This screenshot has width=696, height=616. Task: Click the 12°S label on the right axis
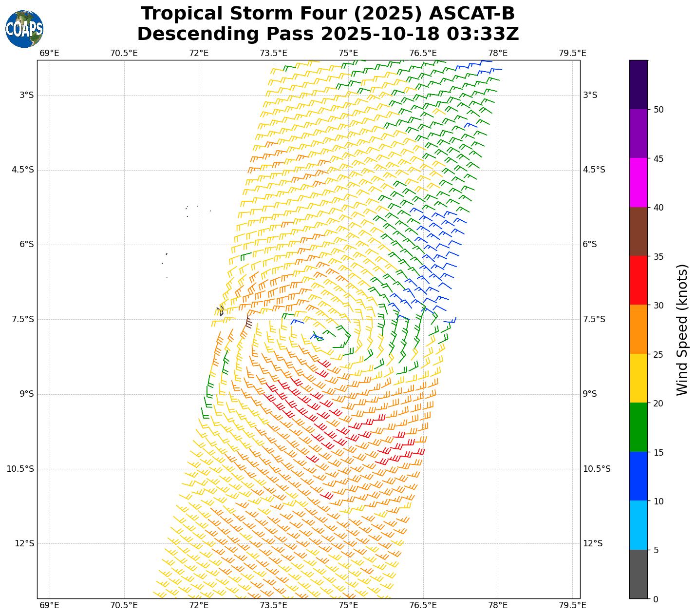point(593,543)
